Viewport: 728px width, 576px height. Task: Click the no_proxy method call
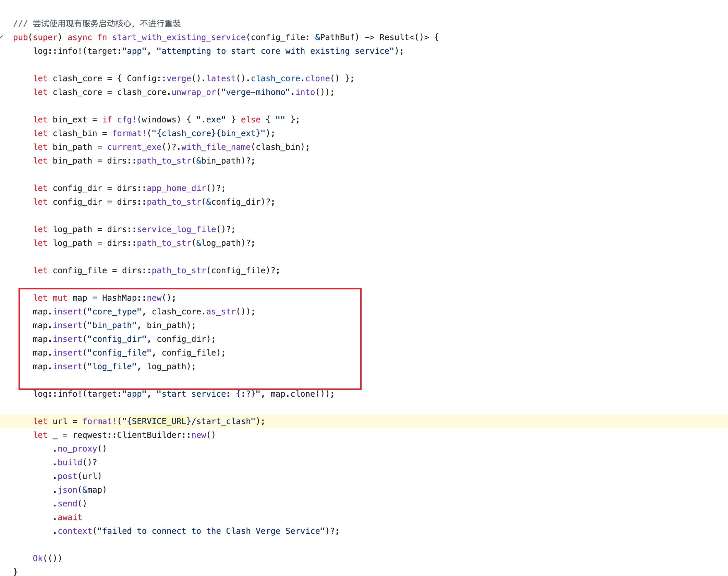point(77,448)
